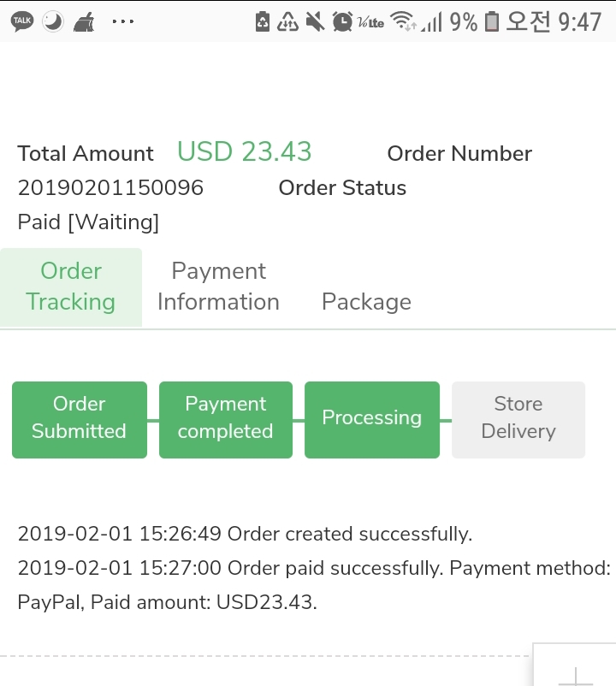
Task: Tap the floating scroll-to-top button
Action: (575, 667)
